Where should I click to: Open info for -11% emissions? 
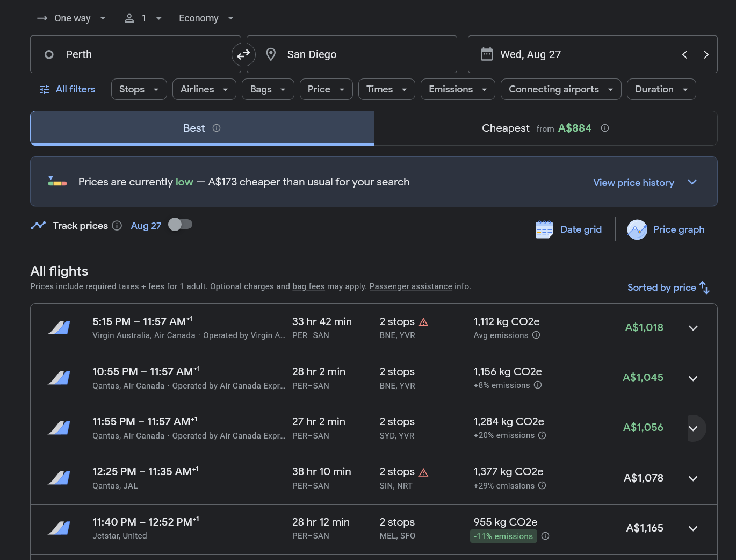545,536
